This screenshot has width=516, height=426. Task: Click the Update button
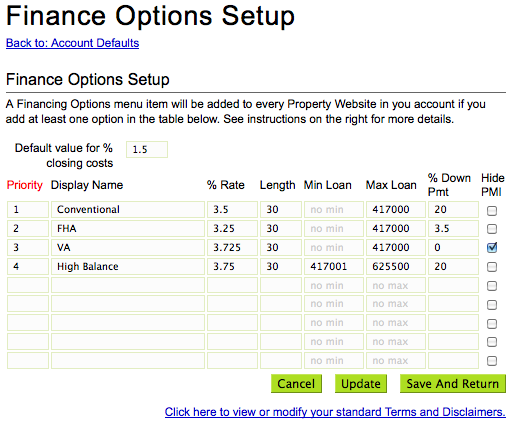point(361,384)
